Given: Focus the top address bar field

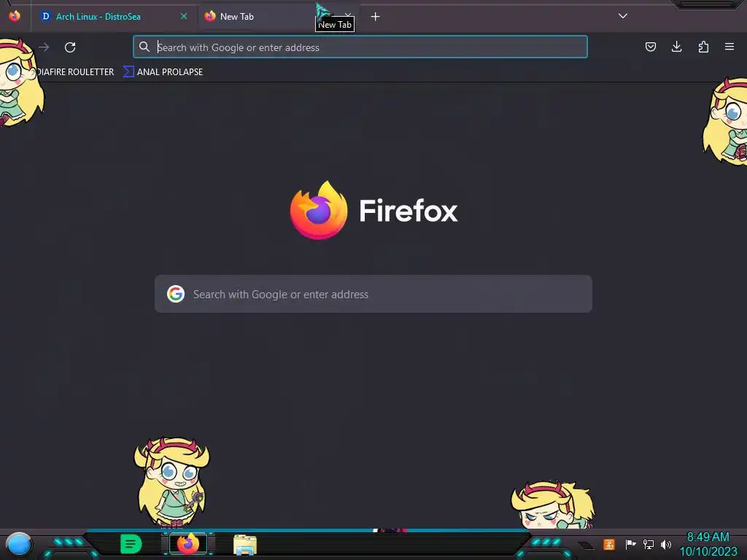Looking at the screenshot, I should pos(360,47).
